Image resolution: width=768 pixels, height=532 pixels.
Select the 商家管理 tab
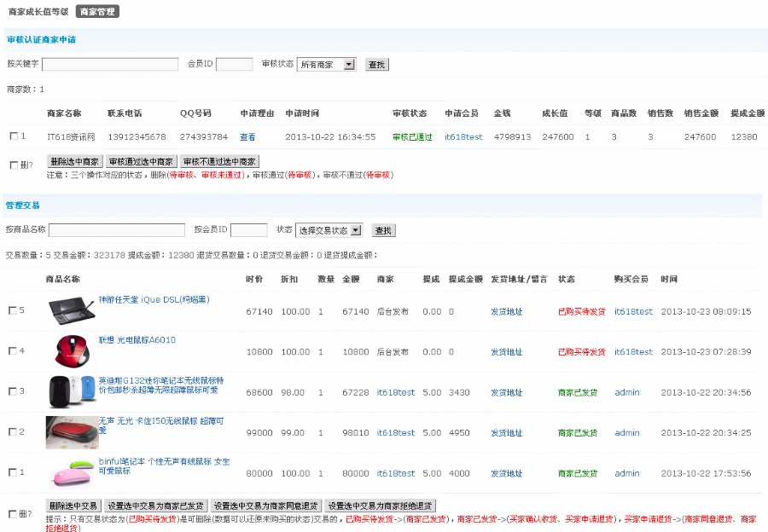[x=96, y=11]
